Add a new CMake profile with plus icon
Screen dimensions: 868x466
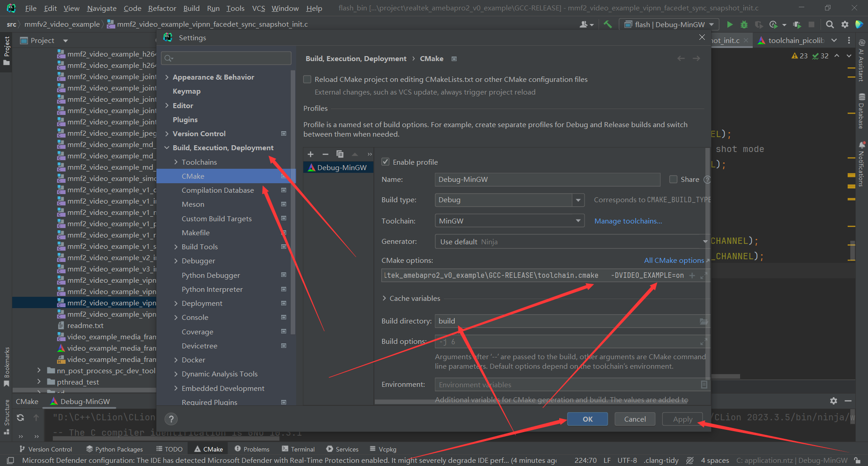[x=311, y=154]
